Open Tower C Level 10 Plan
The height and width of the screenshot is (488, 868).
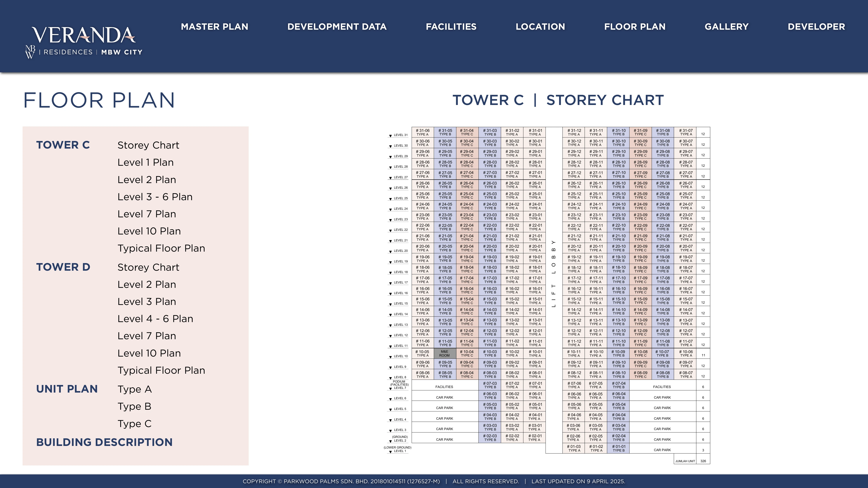(149, 231)
